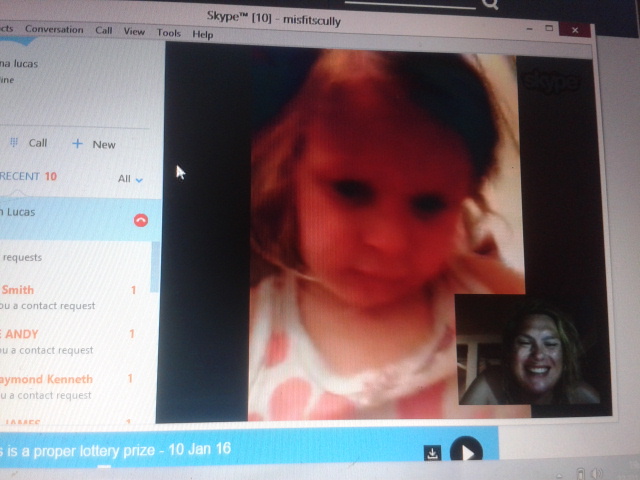Open the Tools menu
Viewport: 640px width, 480px height.
[168, 33]
